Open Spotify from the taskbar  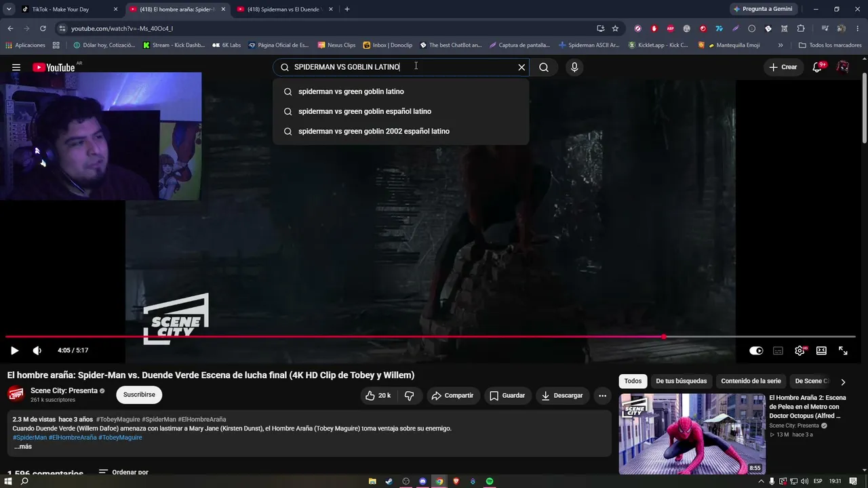coord(490,481)
